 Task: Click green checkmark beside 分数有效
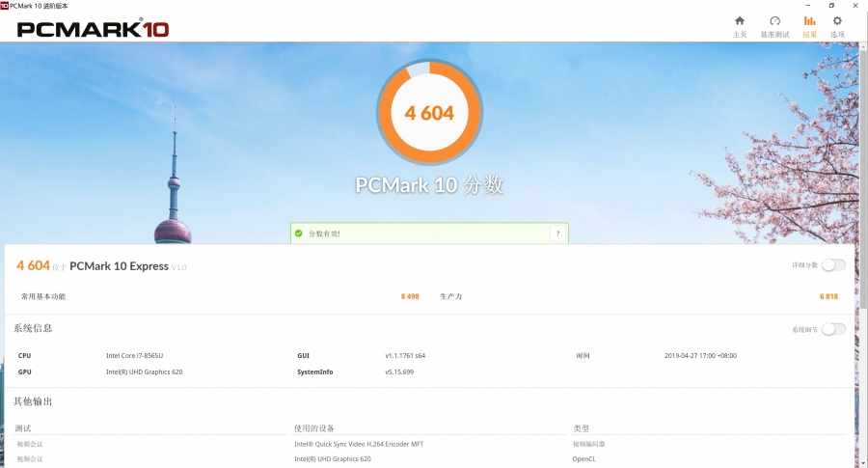coord(299,234)
